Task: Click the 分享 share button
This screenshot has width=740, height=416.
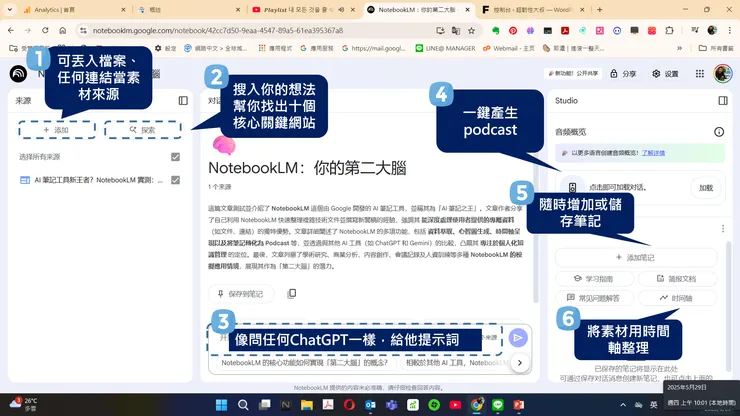Action: pyautogui.click(x=623, y=74)
